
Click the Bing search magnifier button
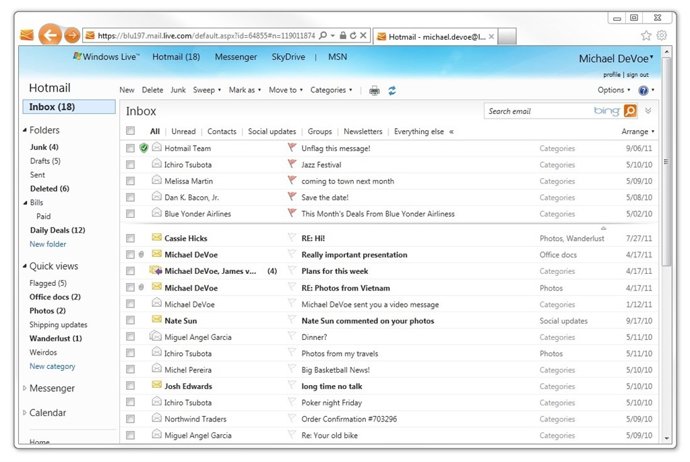(x=630, y=111)
